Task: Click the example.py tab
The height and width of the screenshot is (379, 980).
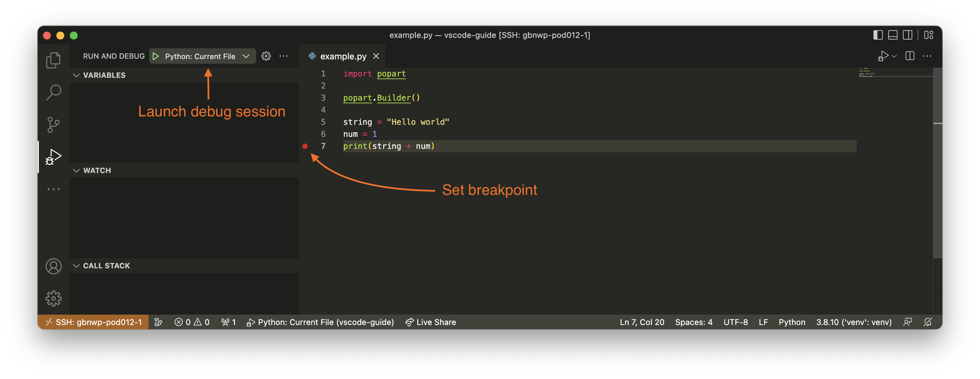Action: (x=343, y=56)
